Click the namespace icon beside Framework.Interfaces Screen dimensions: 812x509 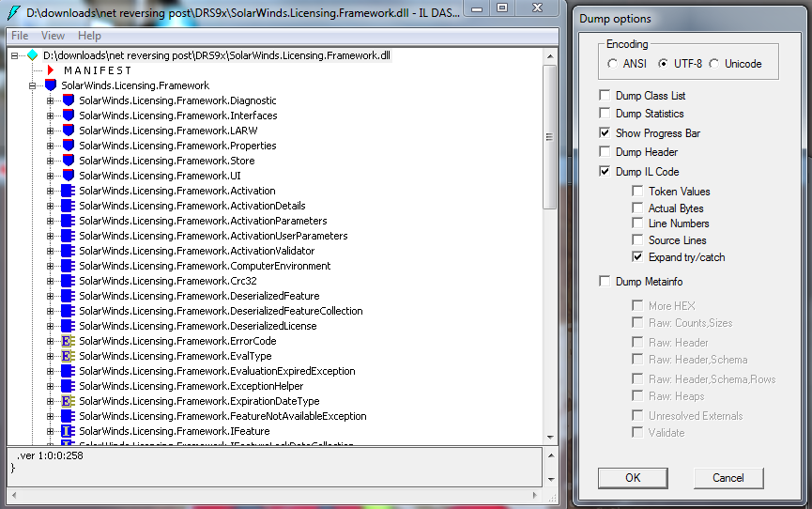69,116
